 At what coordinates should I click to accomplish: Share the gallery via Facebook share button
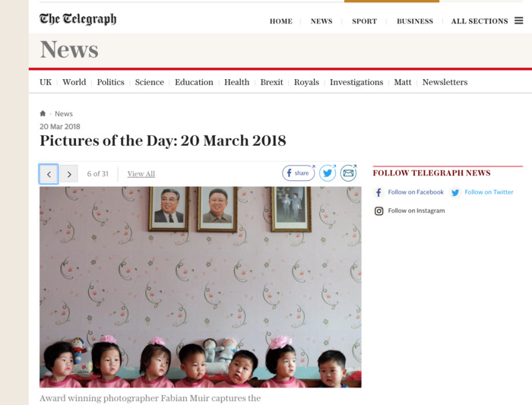click(x=298, y=173)
